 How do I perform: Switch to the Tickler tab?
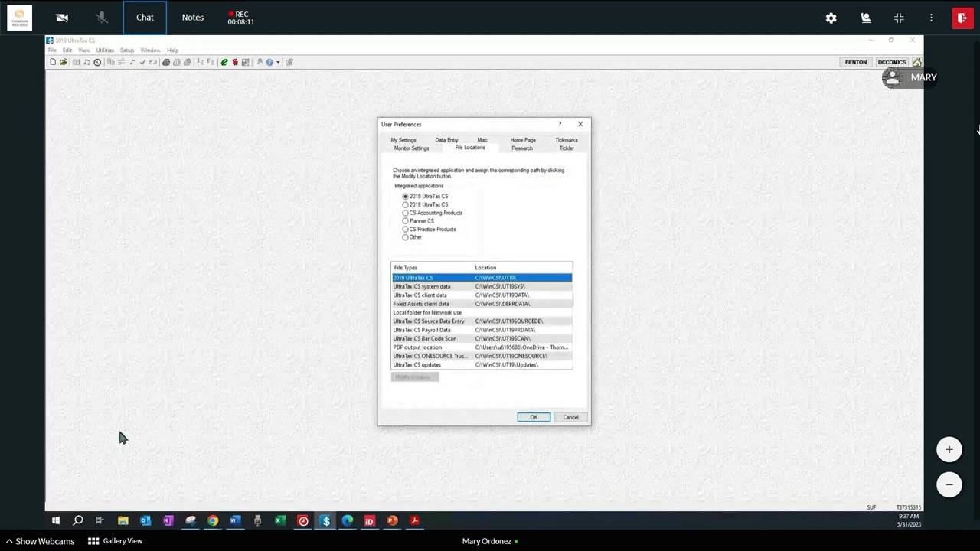(567, 148)
